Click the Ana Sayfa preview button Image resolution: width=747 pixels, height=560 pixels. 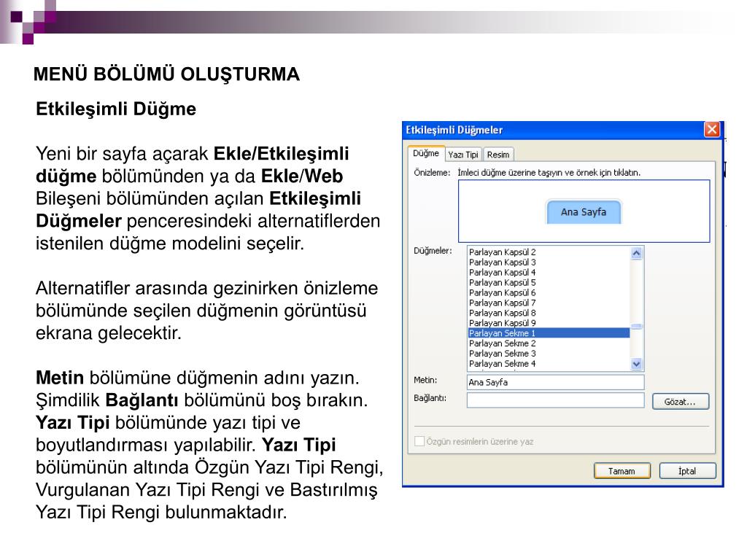click(584, 212)
